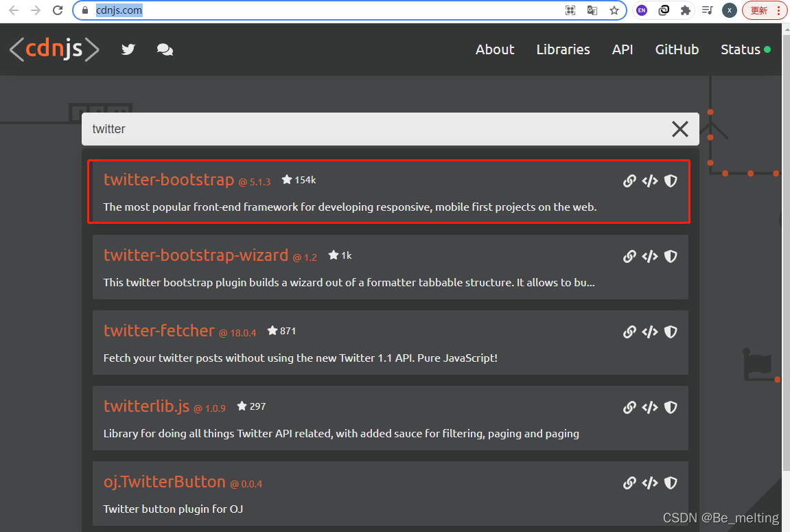Open the QR code icon in address bar

pyautogui.click(x=570, y=10)
